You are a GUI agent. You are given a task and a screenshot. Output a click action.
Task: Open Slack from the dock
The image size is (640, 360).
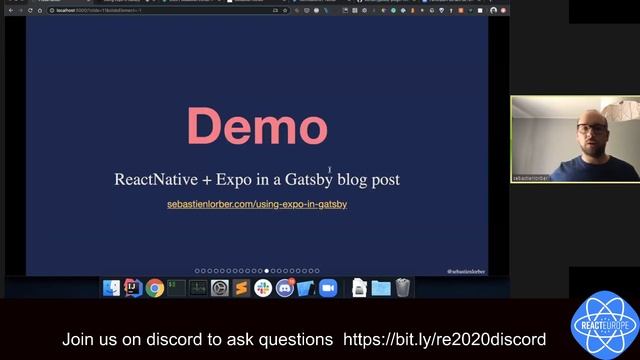point(263,288)
